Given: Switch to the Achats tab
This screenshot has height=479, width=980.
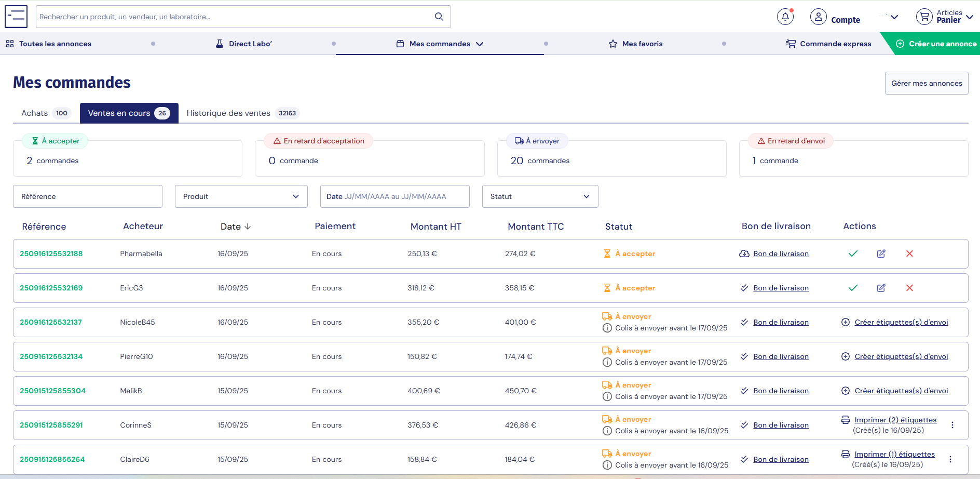Looking at the screenshot, I should pos(35,113).
